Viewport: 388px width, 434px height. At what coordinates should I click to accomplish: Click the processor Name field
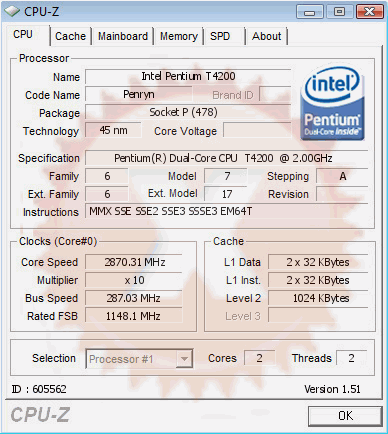click(188, 76)
